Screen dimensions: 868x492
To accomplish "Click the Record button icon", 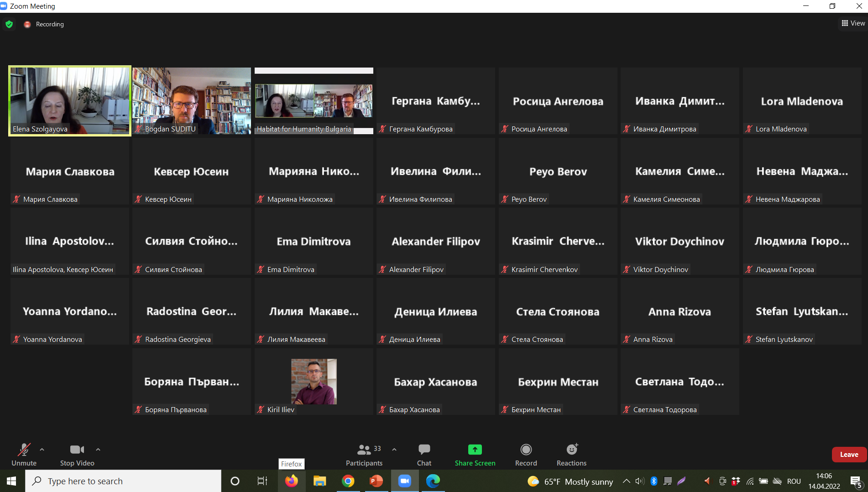I will point(526,450).
